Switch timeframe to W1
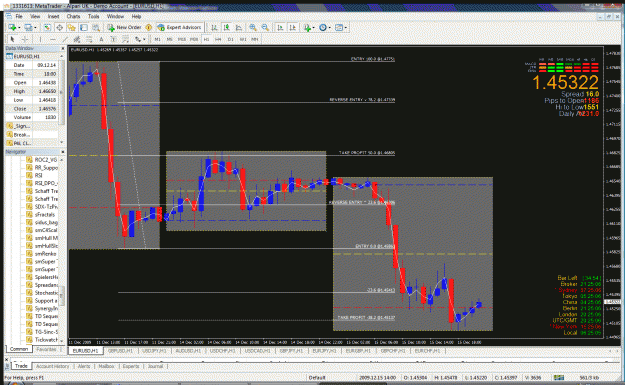Viewport: 625px width, 385px height. (243, 39)
